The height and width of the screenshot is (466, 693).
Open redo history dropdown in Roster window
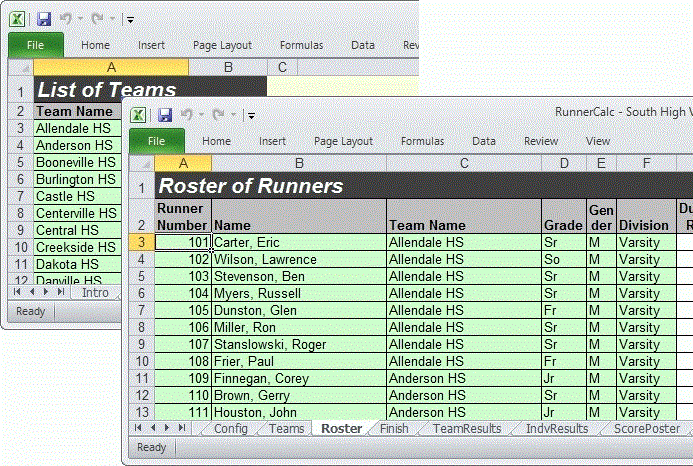(x=233, y=115)
